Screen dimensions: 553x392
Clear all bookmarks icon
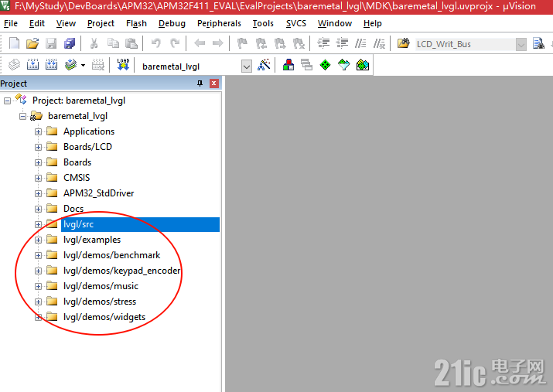pos(299,43)
